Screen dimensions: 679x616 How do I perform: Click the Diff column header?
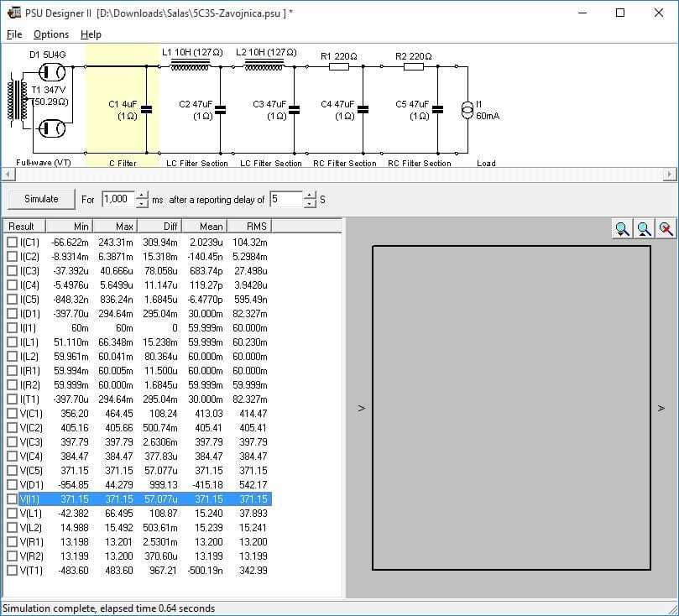pyautogui.click(x=159, y=227)
